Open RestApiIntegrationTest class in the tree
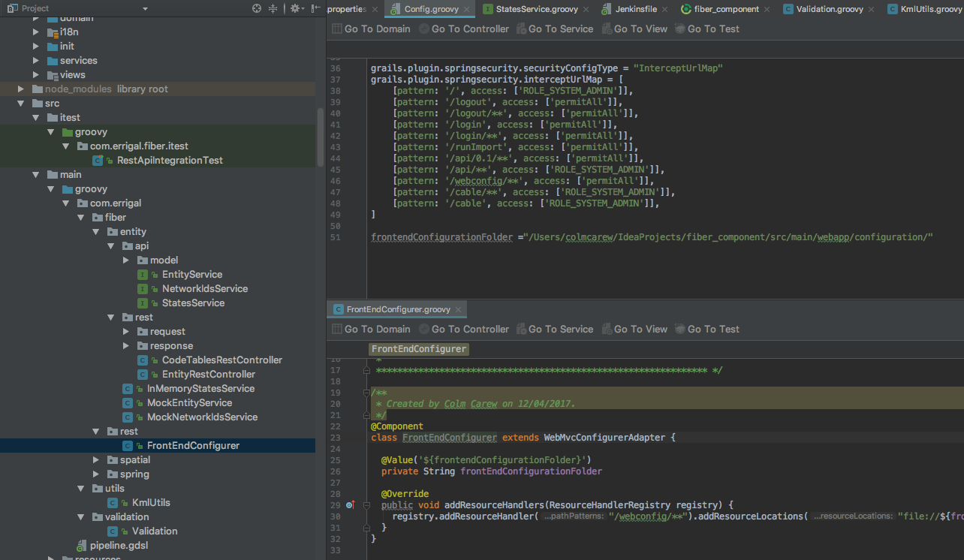964x560 pixels. (x=170, y=160)
